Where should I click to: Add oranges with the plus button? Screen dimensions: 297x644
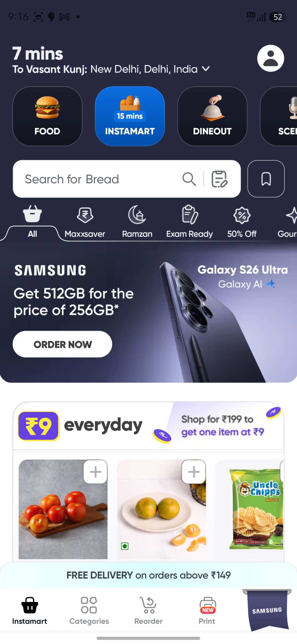pyautogui.click(x=194, y=472)
